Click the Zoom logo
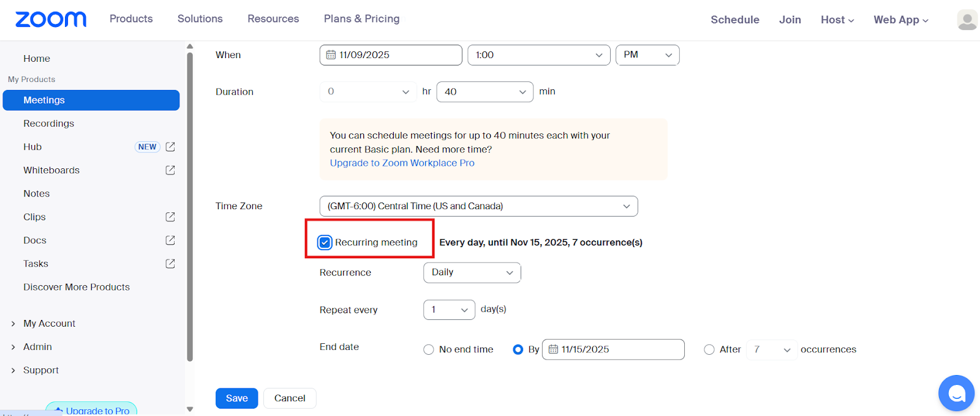This screenshot has width=980, height=416. tap(51, 20)
